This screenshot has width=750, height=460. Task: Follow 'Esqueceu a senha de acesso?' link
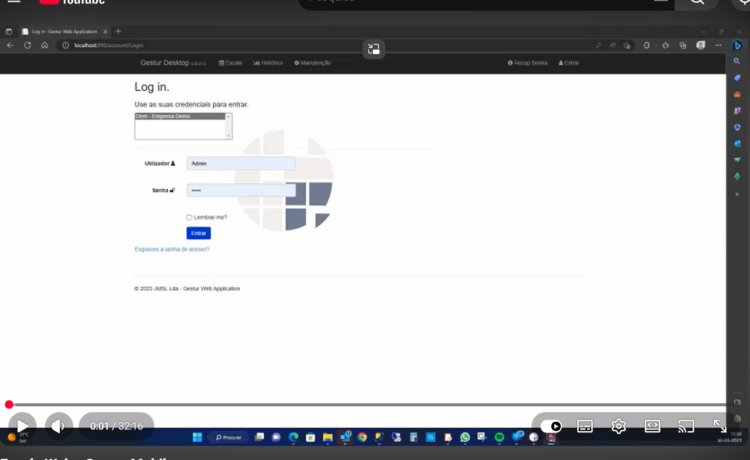[172, 249]
